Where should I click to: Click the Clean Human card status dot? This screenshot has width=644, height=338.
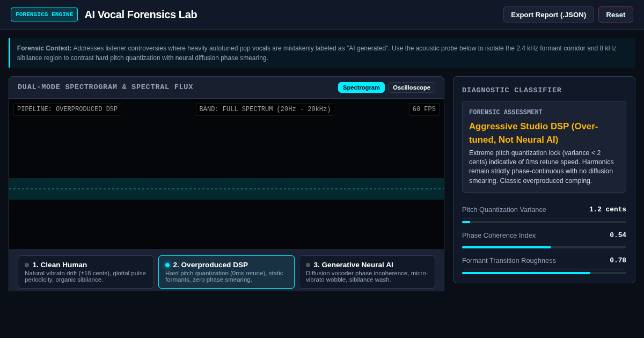click(x=27, y=265)
